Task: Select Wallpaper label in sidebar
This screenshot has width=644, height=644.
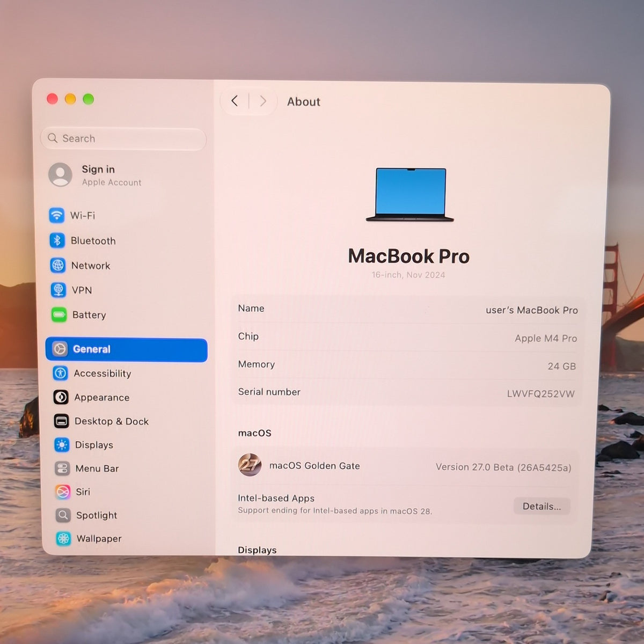Action: pyautogui.click(x=99, y=538)
